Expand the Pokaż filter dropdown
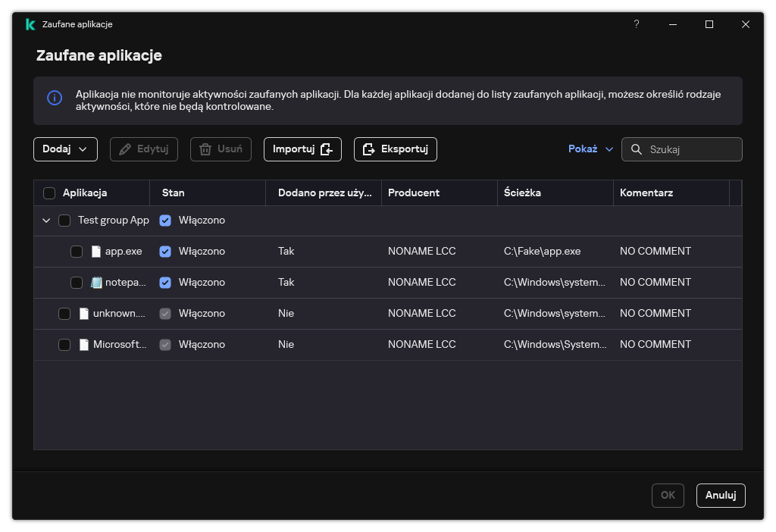The height and width of the screenshot is (532, 776). click(x=590, y=149)
